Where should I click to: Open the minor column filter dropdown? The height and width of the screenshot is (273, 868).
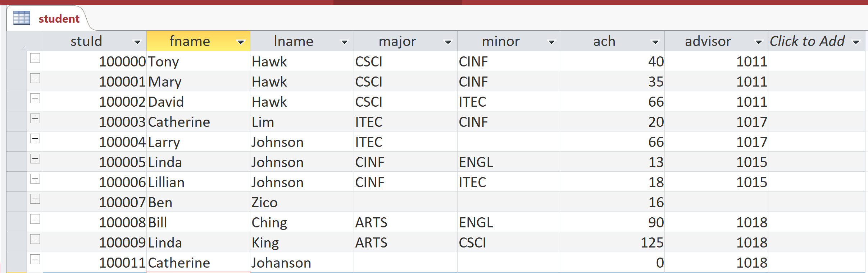click(551, 42)
